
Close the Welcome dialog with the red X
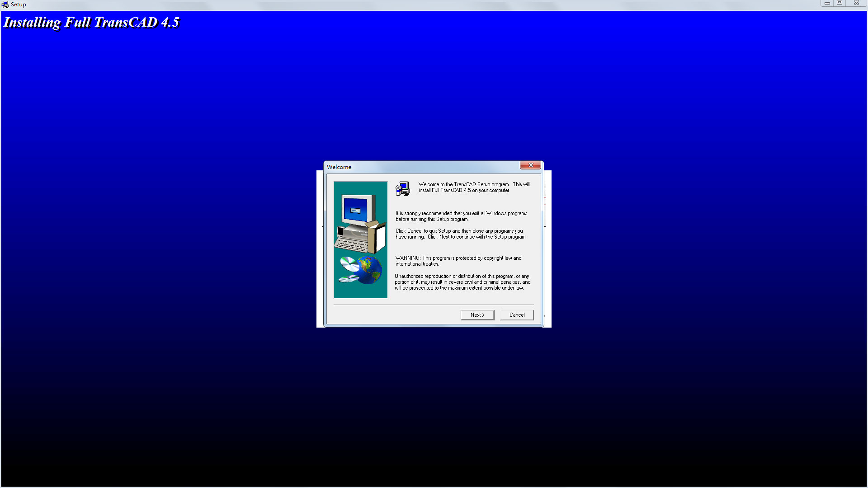pyautogui.click(x=530, y=165)
